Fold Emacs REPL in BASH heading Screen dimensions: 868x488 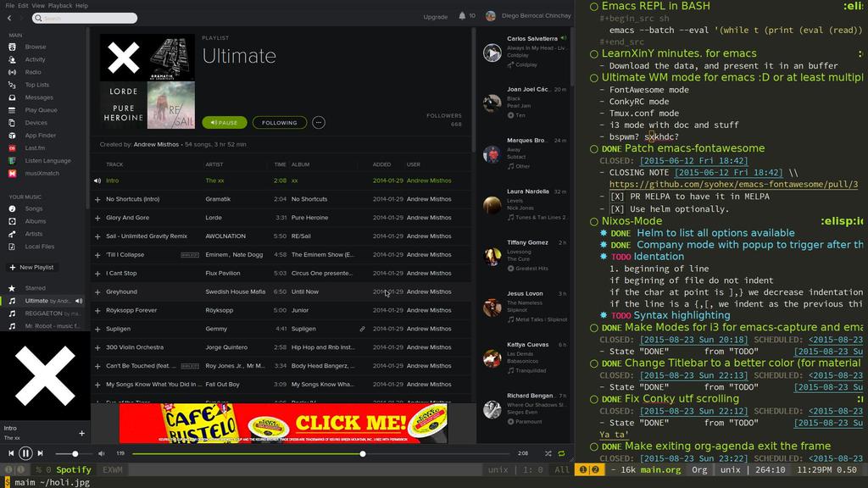click(594, 7)
